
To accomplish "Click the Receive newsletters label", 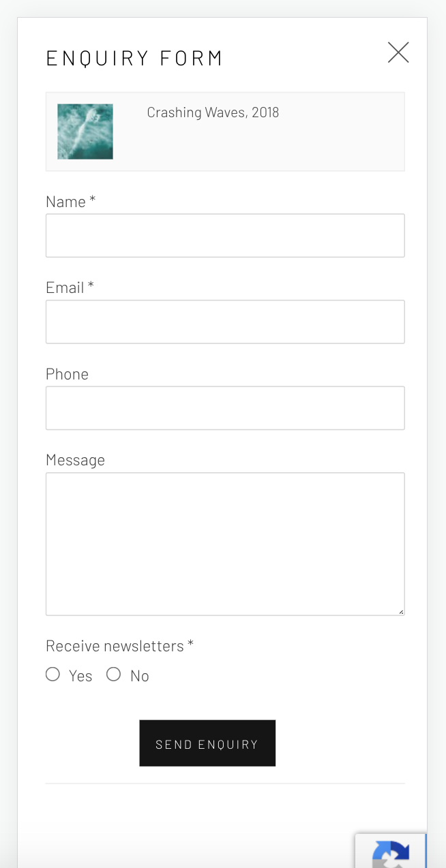I will (x=119, y=646).
